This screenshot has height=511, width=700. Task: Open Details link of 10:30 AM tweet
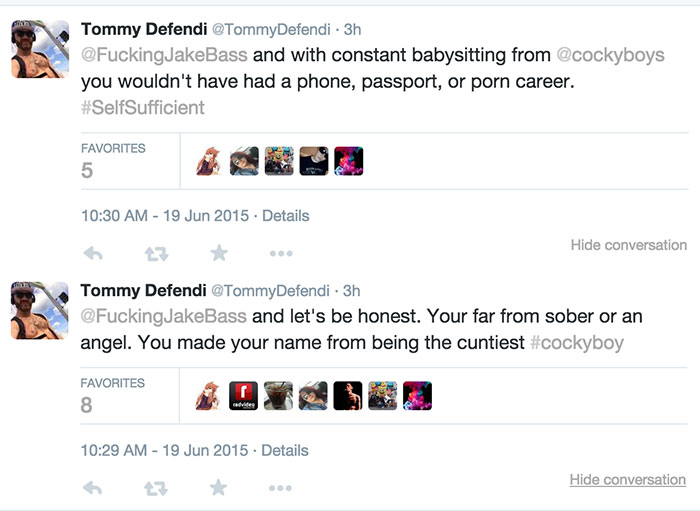[x=285, y=216]
